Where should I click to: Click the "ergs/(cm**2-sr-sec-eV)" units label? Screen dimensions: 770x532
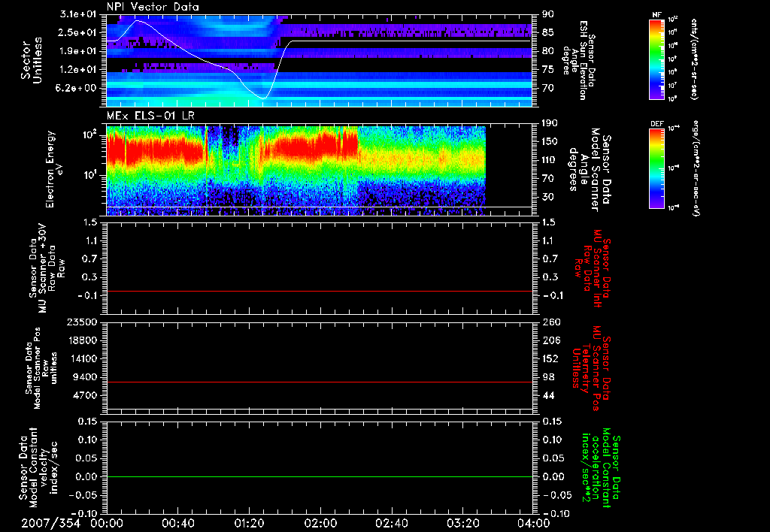(x=696, y=168)
